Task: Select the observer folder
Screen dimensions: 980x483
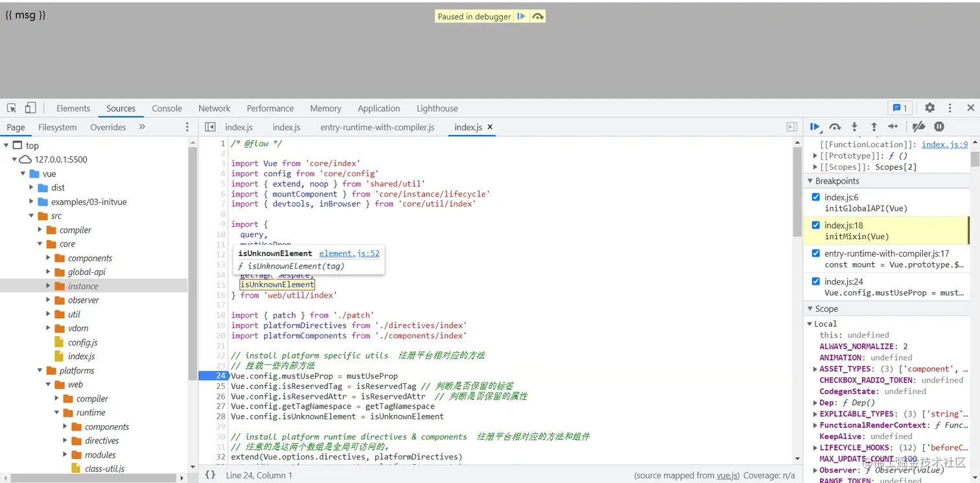Action: [84, 300]
